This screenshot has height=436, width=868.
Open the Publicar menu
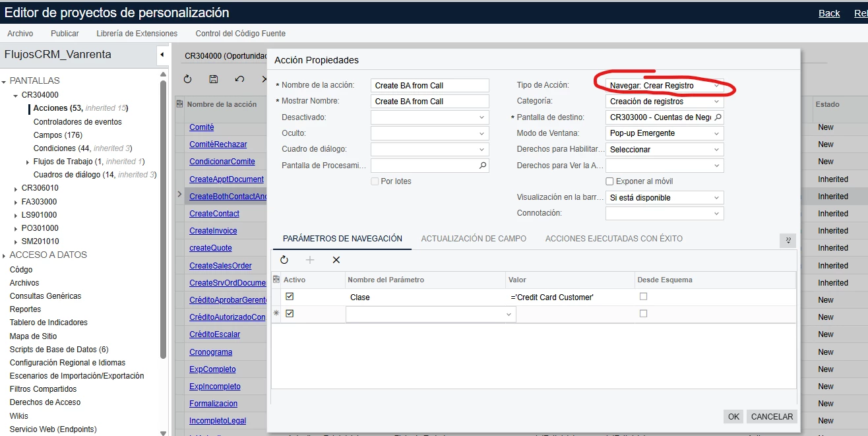click(65, 34)
